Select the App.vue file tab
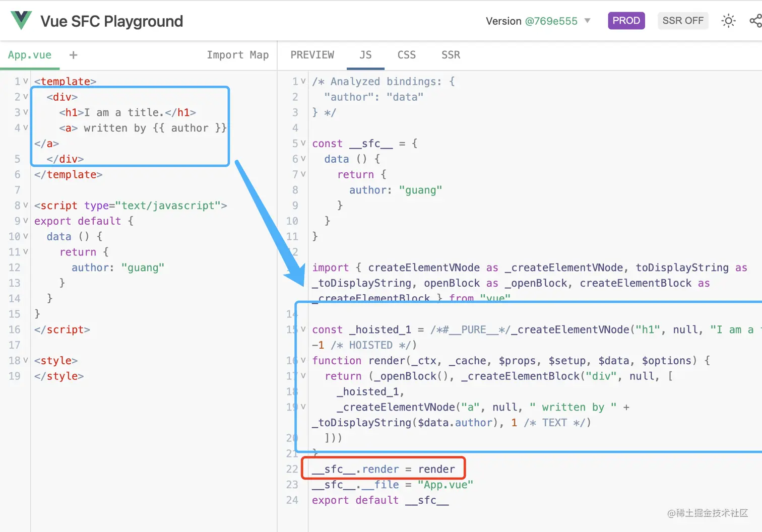762x532 pixels. pos(30,55)
